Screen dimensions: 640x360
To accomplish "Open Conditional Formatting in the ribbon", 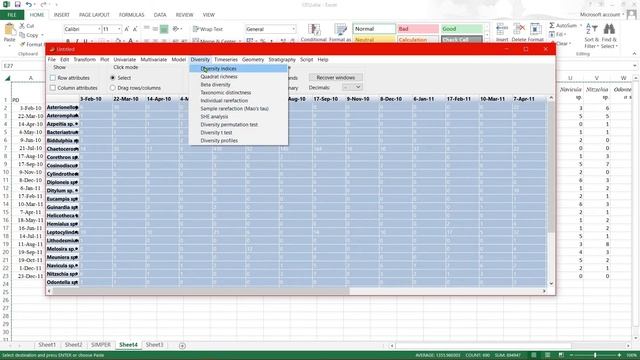I will (314, 29).
